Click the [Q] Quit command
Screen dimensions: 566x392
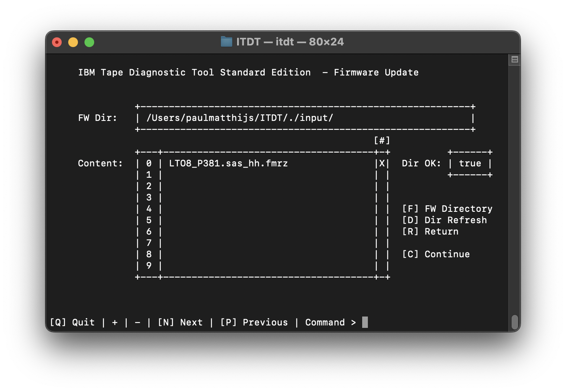tap(72, 323)
